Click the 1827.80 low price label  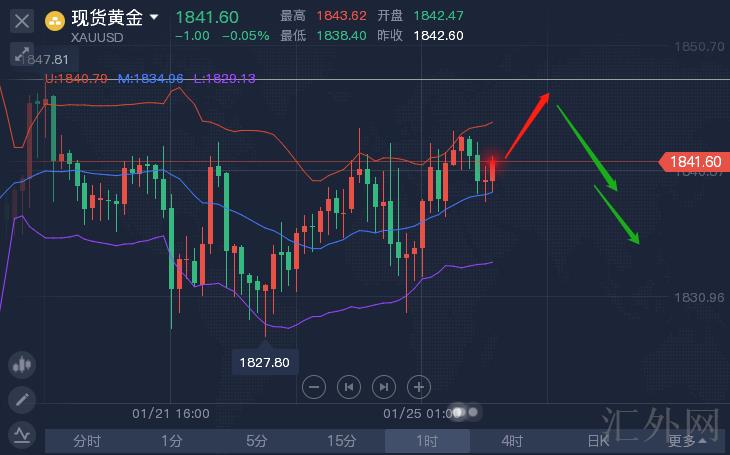[x=266, y=362]
